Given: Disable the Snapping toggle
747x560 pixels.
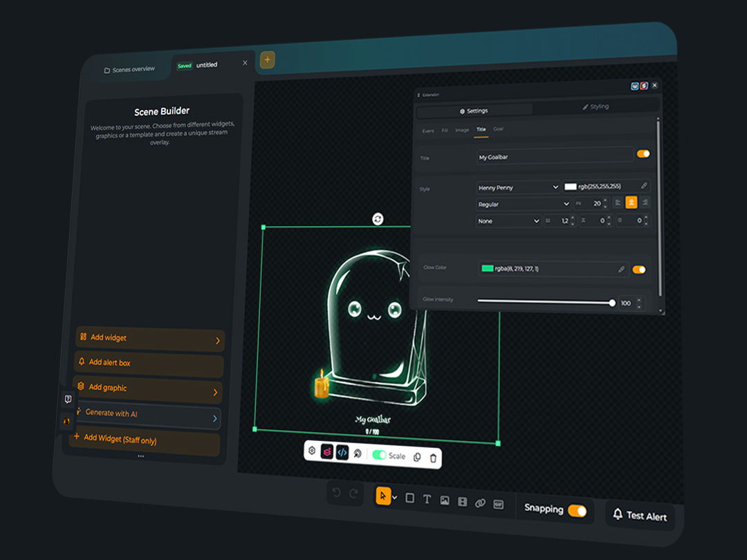Looking at the screenshot, I should pyautogui.click(x=577, y=511).
